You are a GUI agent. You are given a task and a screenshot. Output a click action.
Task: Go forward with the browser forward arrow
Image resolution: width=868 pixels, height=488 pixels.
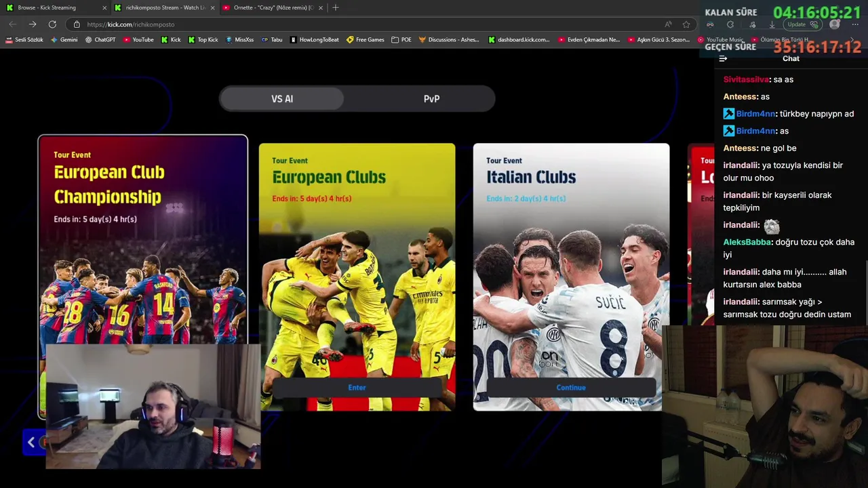(32, 24)
